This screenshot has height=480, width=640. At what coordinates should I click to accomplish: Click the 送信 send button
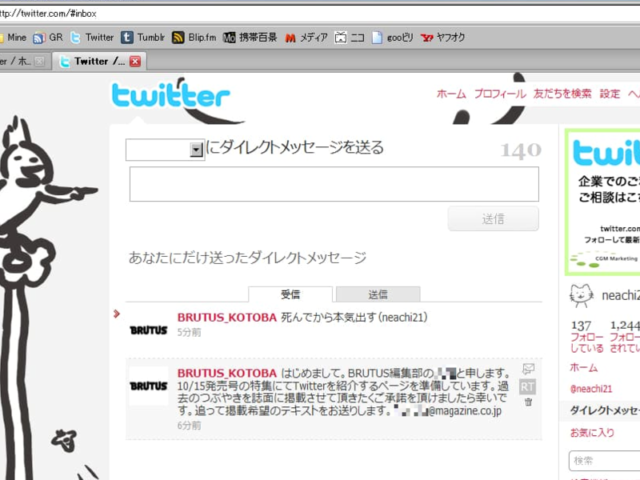[493, 219]
